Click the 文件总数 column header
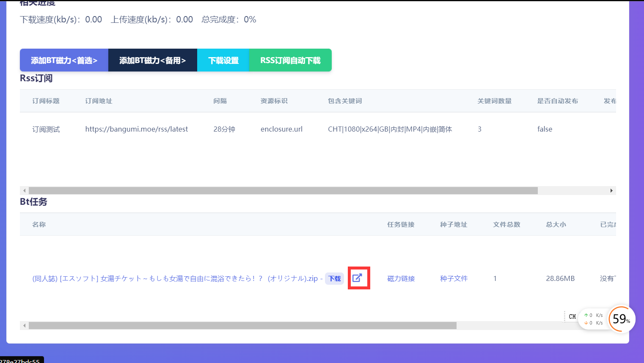644x363 pixels. [506, 224]
